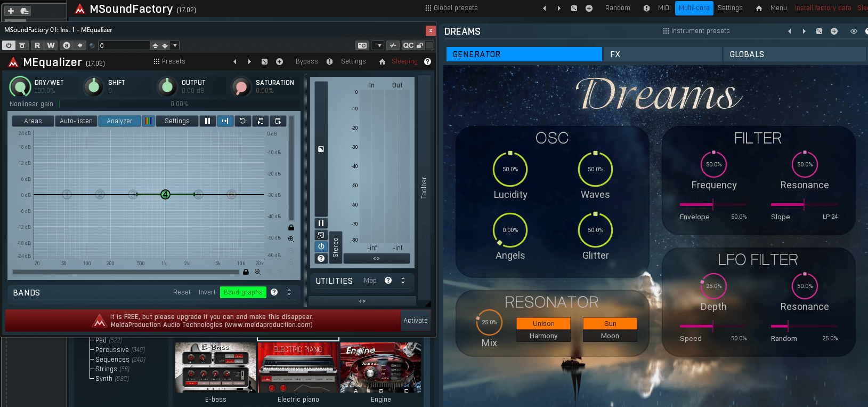Viewport: 868px width, 407px height.
Task: Open the BANDS help question mark
Action: point(274,292)
